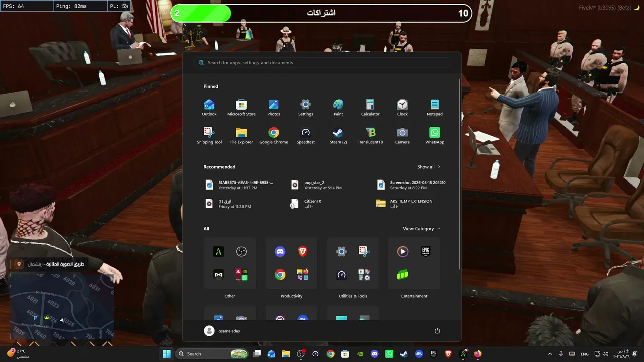Expand the Other app category folder
The height and width of the screenshot is (362, 644).
230,263
